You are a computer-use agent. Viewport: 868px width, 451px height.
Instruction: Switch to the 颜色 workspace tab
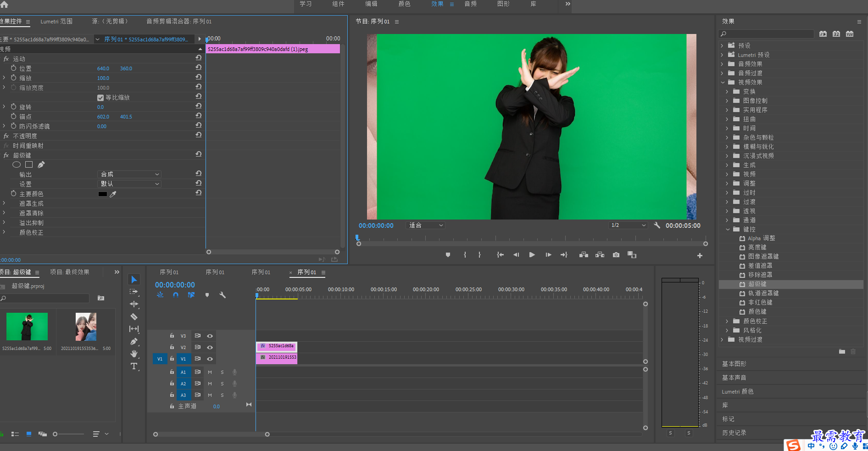404,4
